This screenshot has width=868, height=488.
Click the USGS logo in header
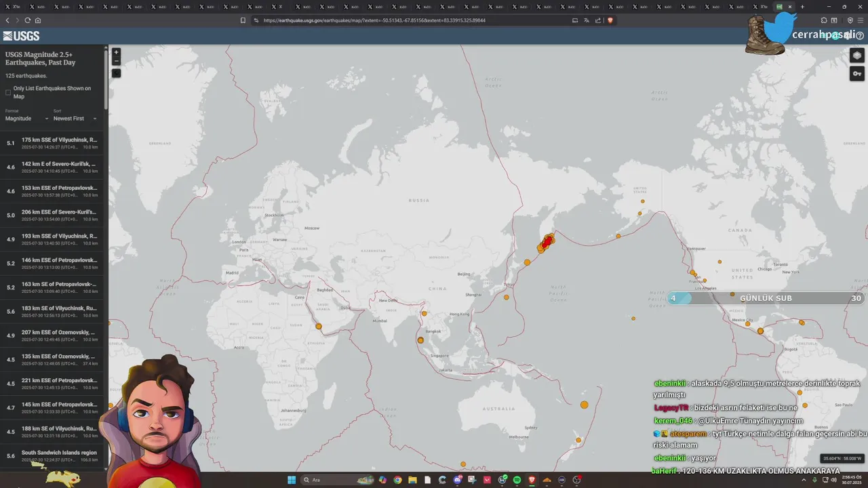pyautogui.click(x=21, y=36)
